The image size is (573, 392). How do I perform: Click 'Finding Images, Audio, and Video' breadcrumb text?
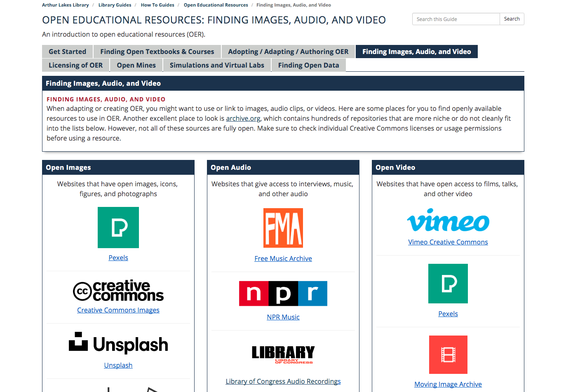coord(294,5)
